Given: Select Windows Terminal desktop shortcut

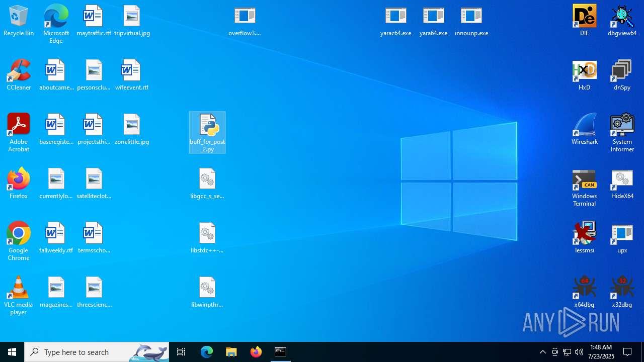Looking at the screenshot, I should pos(585,188).
